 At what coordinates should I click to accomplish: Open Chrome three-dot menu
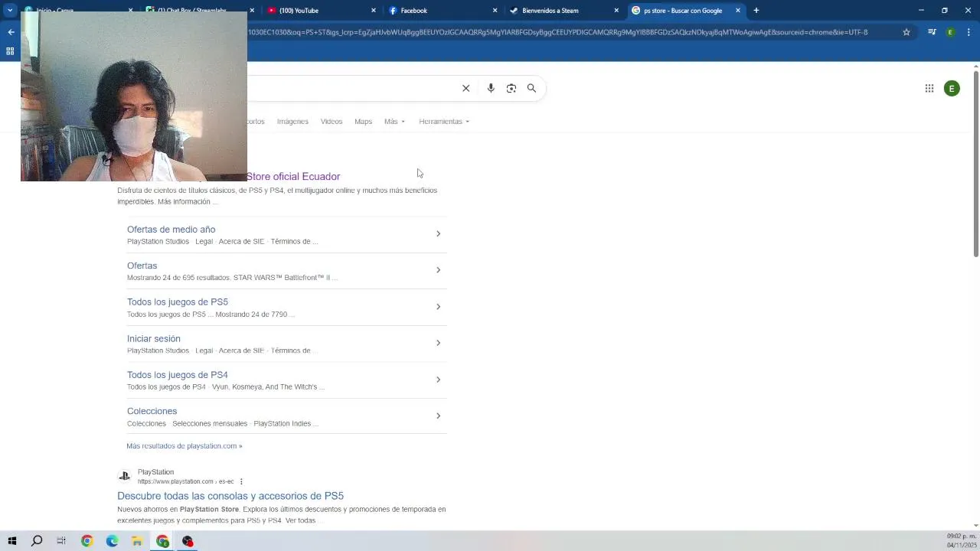pyautogui.click(x=969, y=32)
